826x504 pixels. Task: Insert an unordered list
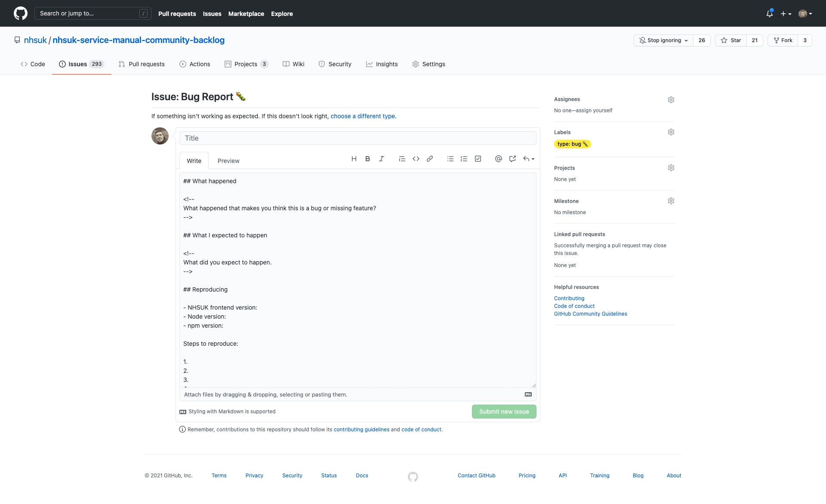click(x=450, y=159)
